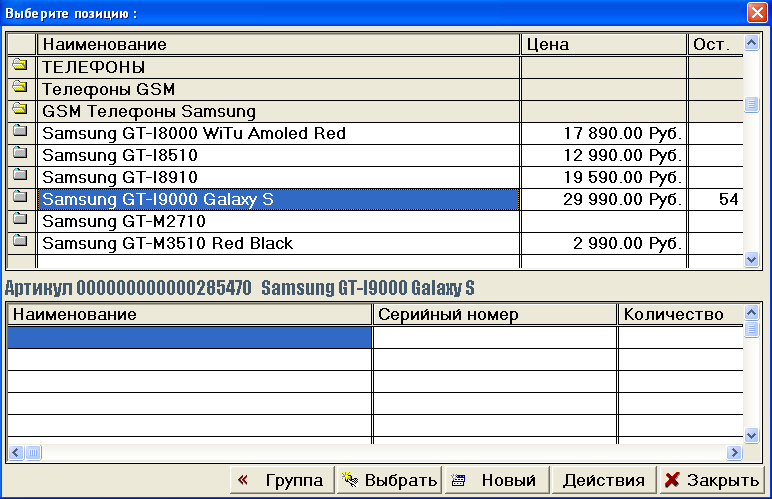Viewport: 772px width, 499px height.
Task: Click highlighted empty cell in lower table
Action: [190, 338]
